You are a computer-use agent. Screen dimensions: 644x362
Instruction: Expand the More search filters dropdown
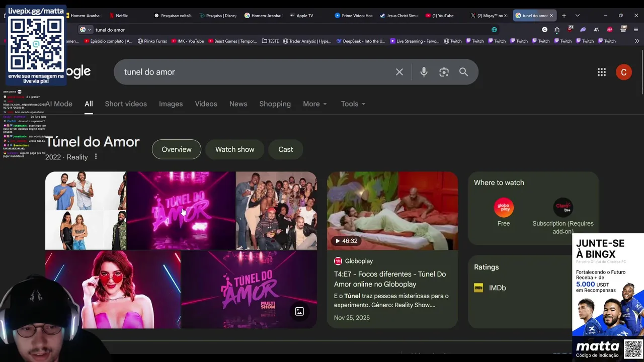tap(315, 104)
